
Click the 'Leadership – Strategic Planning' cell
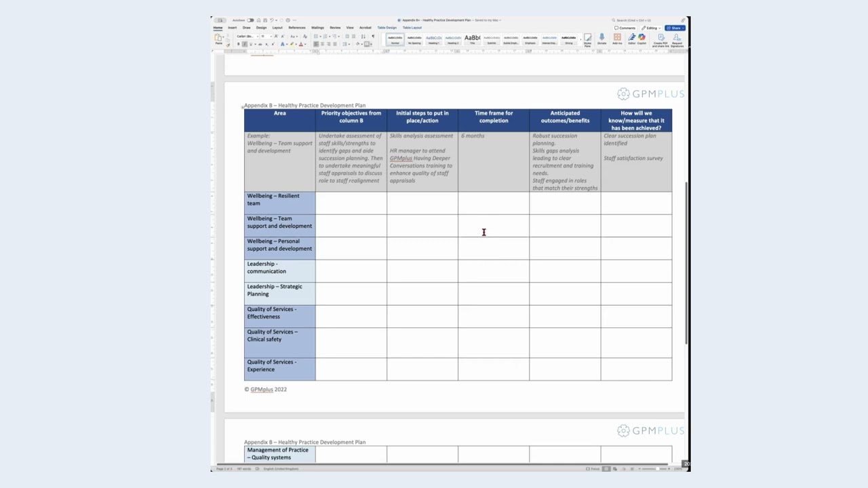click(280, 293)
